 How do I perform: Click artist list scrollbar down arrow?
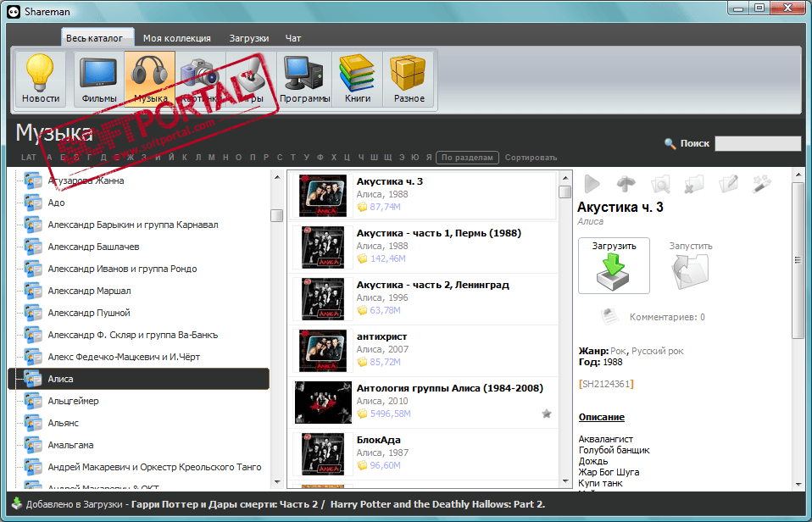[x=277, y=482]
